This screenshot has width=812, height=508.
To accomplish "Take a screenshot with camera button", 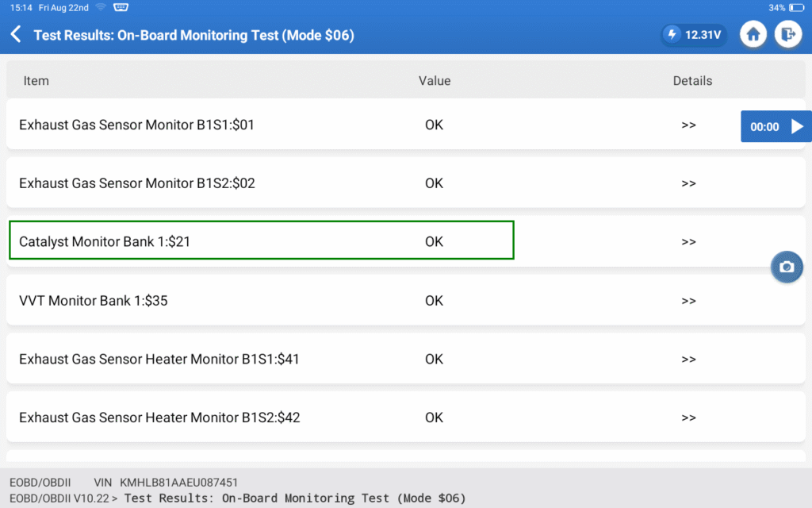I will [787, 267].
